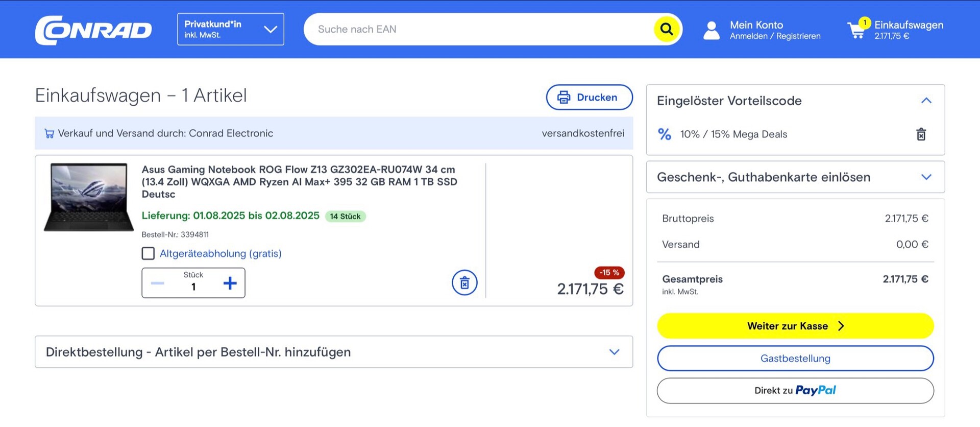Expand Geschenk-, Guthabenkarte einlösen section

[926, 177]
